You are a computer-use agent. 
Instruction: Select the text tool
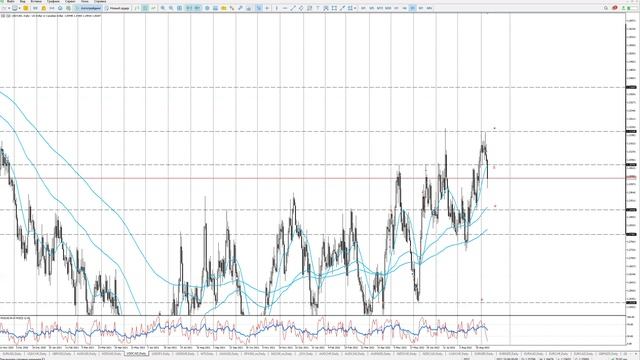[318, 8]
